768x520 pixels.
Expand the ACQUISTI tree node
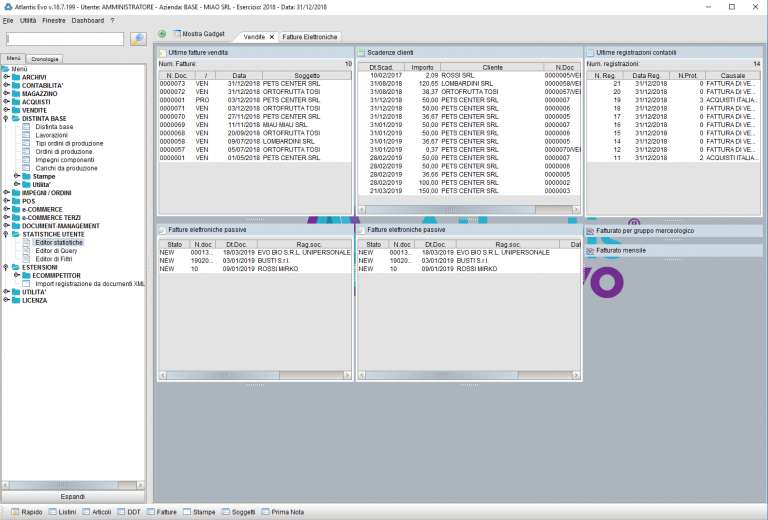pos(6,102)
